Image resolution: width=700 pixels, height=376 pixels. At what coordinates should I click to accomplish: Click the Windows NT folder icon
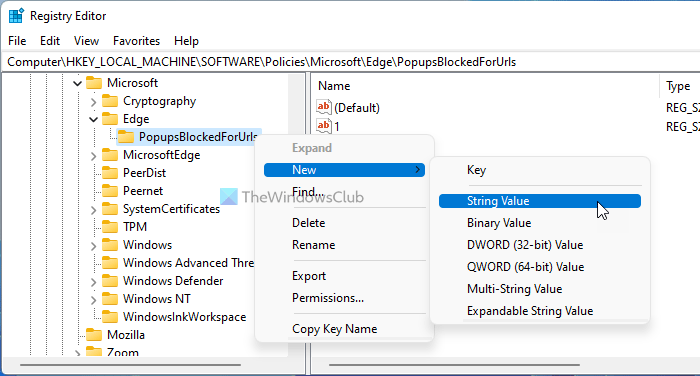[110, 298]
